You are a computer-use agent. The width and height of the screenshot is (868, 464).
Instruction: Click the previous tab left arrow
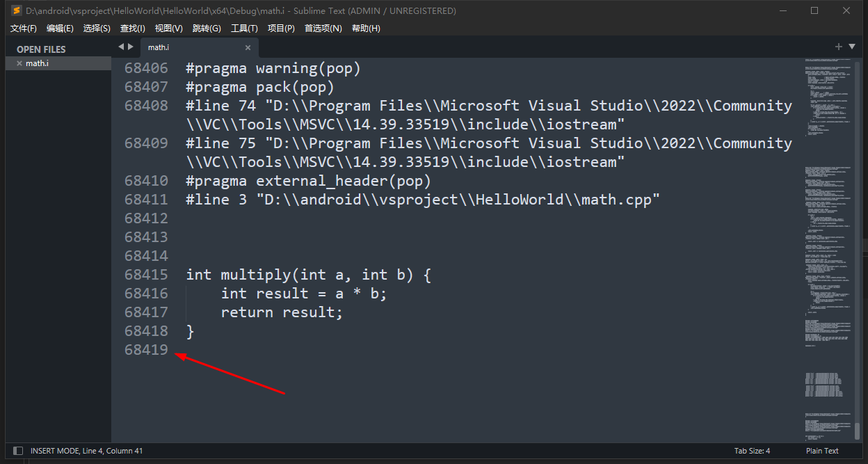pos(121,47)
